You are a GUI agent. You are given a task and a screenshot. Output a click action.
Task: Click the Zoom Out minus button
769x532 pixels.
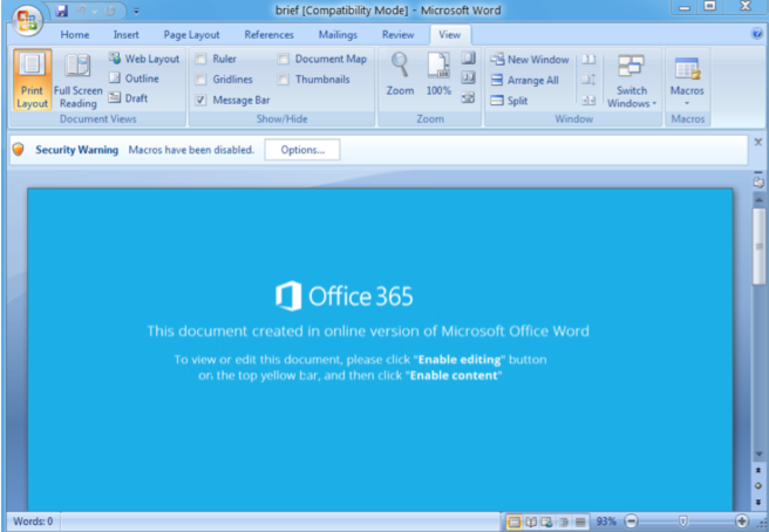(x=631, y=521)
